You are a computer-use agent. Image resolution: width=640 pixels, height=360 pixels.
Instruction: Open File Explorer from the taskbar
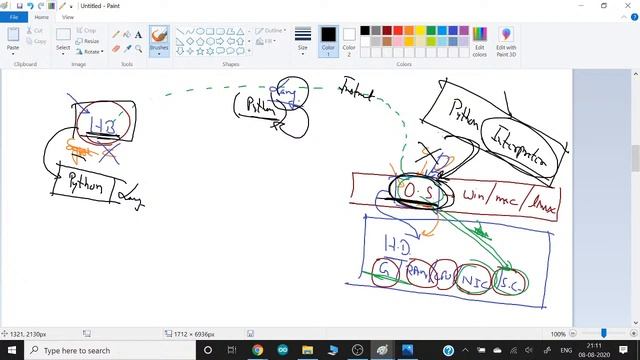point(307,350)
